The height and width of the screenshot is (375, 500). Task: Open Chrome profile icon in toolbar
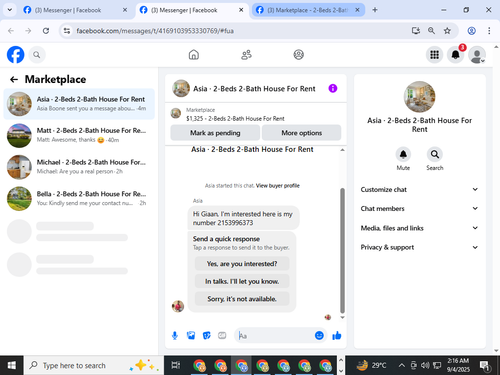tap(471, 31)
